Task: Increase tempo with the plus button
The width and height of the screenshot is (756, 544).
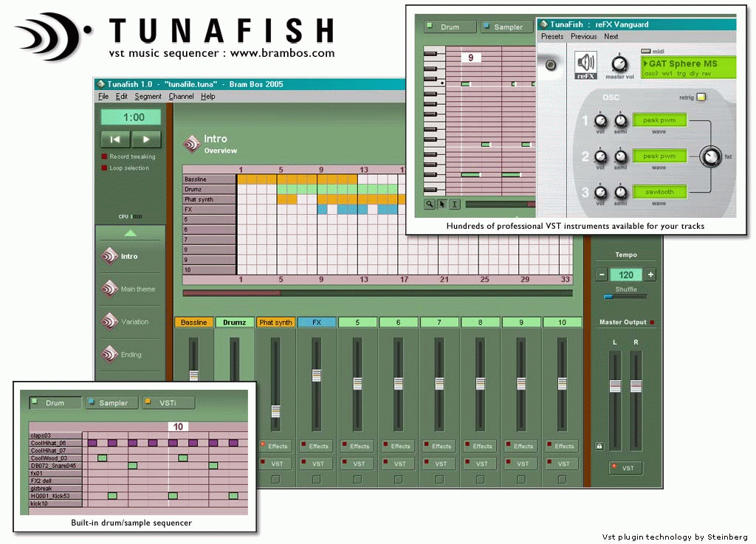Action: 650,275
